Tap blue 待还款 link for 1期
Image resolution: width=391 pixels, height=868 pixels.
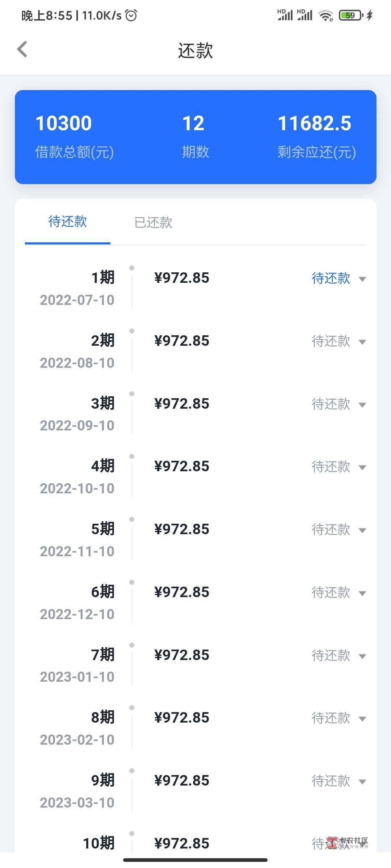click(x=331, y=278)
